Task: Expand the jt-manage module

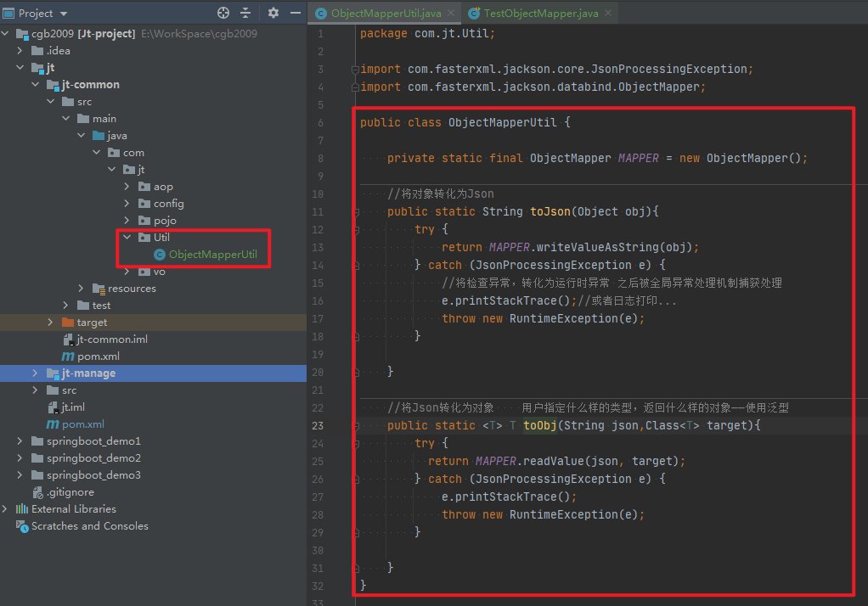Action: 36,373
